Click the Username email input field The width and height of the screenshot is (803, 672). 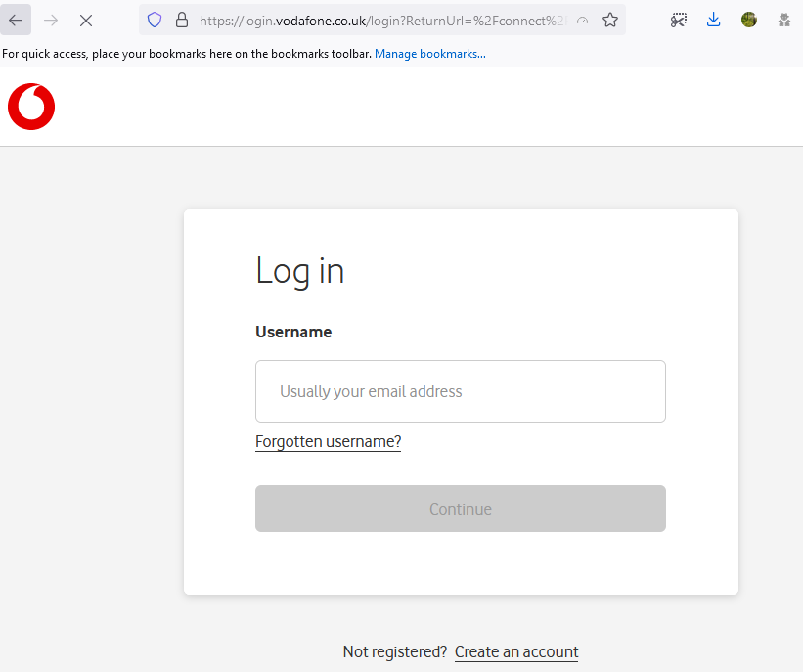pyautogui.click(x=460, y=390)
